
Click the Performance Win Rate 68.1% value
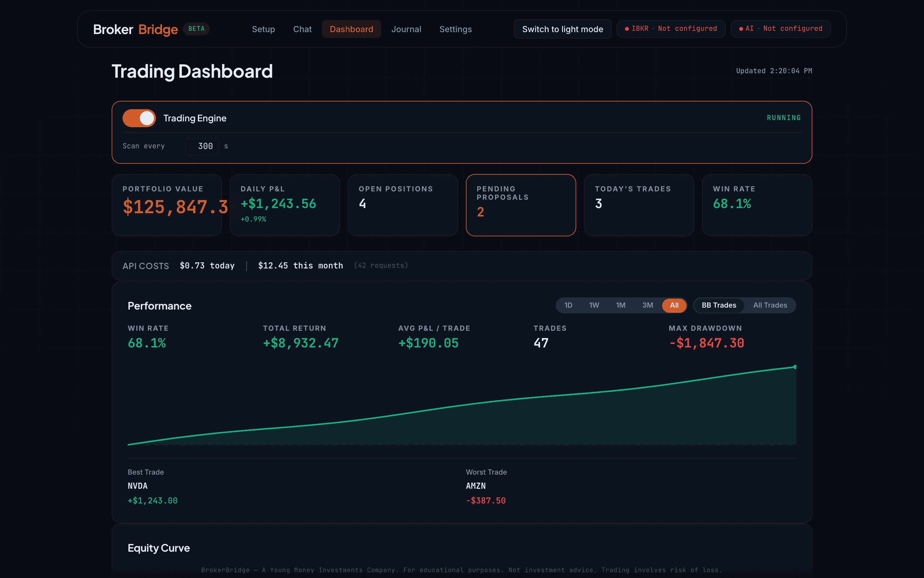pos(147,343)
